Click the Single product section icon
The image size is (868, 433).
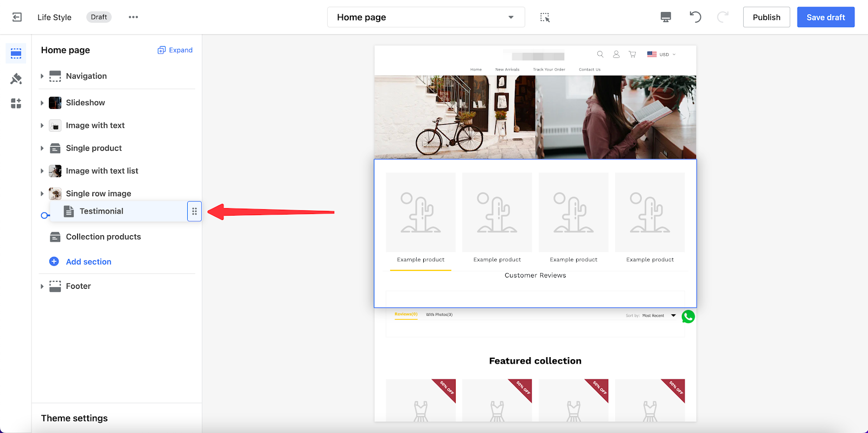point(55,148)
